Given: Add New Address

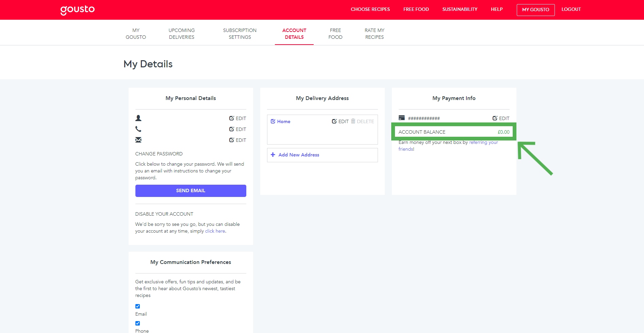Looking at the screenshot, I should [323, 155].
